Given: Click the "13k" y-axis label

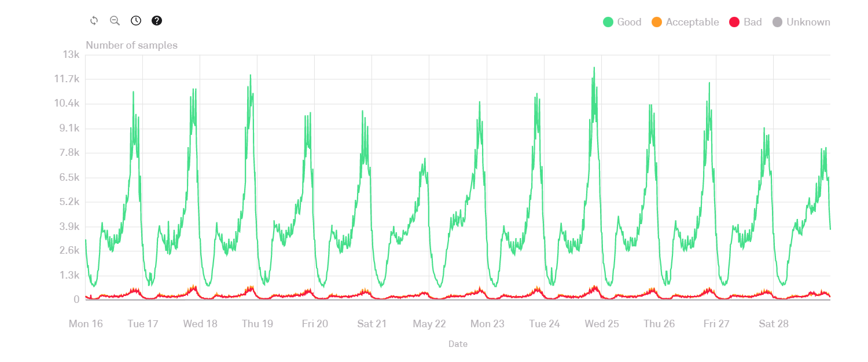Looking at the screenshot, I should (71, 54).
